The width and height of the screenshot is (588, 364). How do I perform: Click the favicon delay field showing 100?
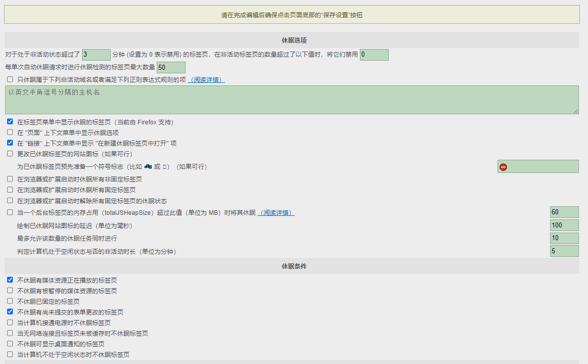(x=564, y=225)
